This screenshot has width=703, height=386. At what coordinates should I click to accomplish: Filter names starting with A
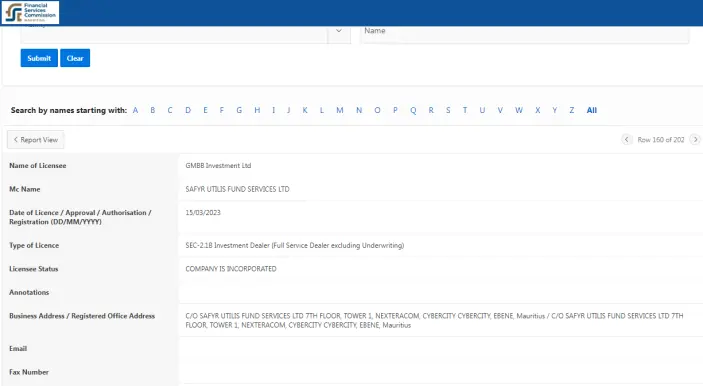tap(135, 110)
